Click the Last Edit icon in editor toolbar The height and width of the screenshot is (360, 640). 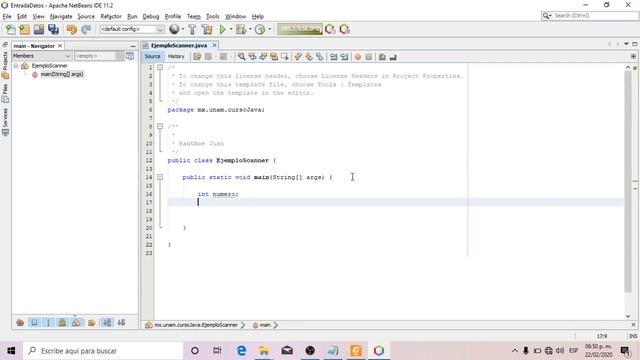tap(197, 57)
